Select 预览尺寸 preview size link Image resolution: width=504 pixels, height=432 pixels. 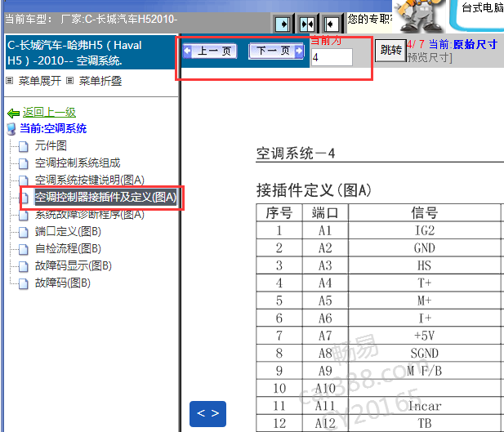429,58
